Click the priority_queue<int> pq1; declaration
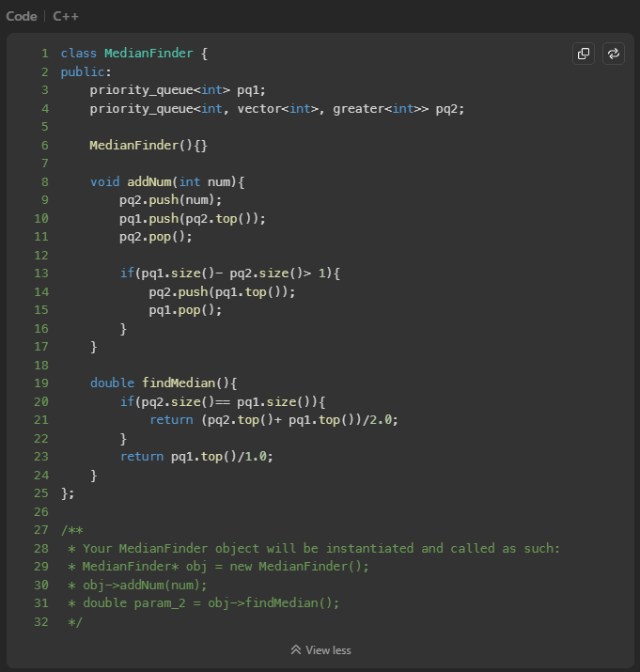 click(178, 90)
